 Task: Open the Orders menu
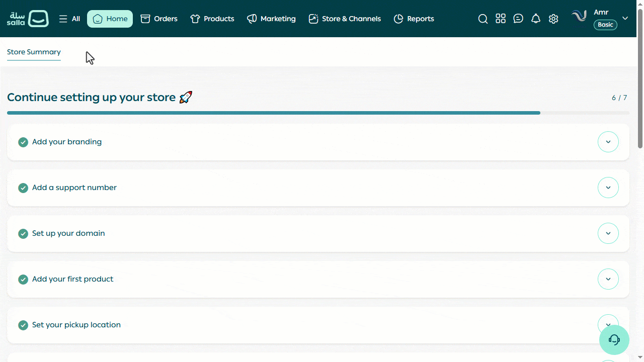pyautogui.click(x=159, y=19)
